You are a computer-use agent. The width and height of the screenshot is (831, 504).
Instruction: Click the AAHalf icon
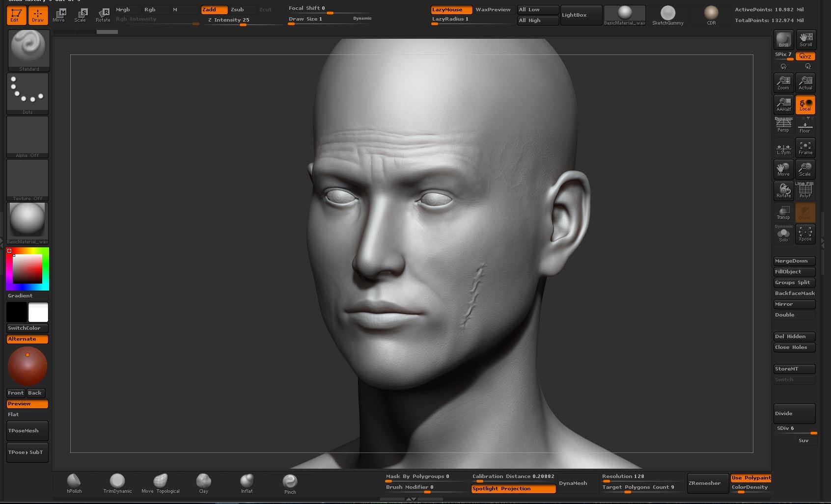point(783,105)
